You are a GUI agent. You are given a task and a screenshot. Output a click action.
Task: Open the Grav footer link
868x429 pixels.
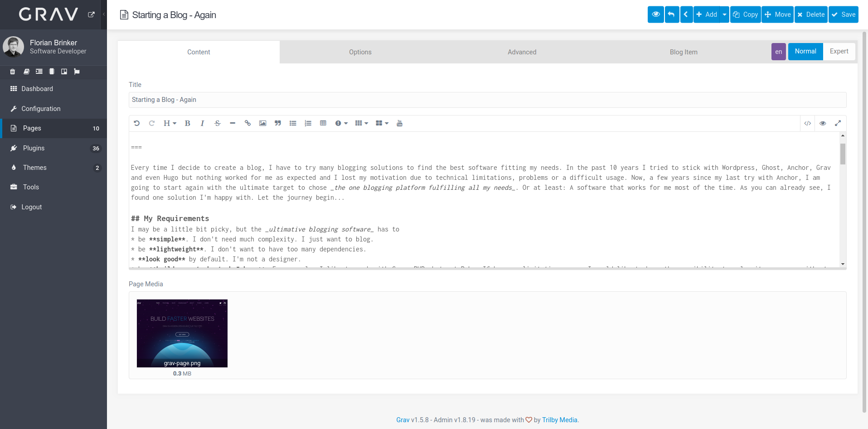(402, 420)
